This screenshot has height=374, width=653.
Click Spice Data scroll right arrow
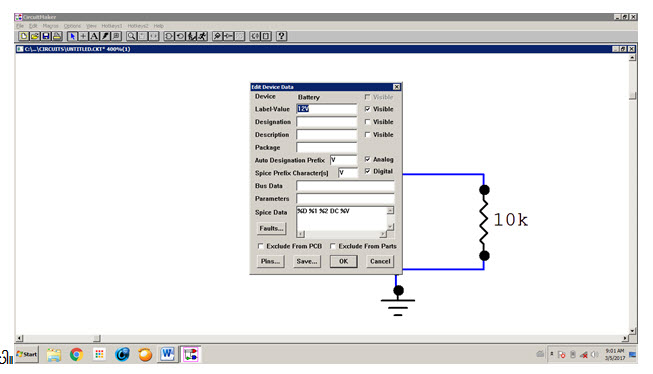(x=383, y=234)
